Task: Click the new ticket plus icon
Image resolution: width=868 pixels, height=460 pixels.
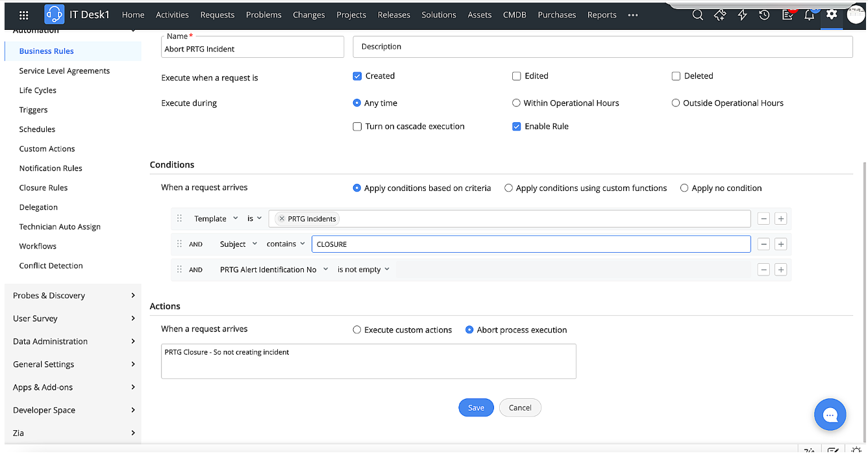Action: [719, 15]
